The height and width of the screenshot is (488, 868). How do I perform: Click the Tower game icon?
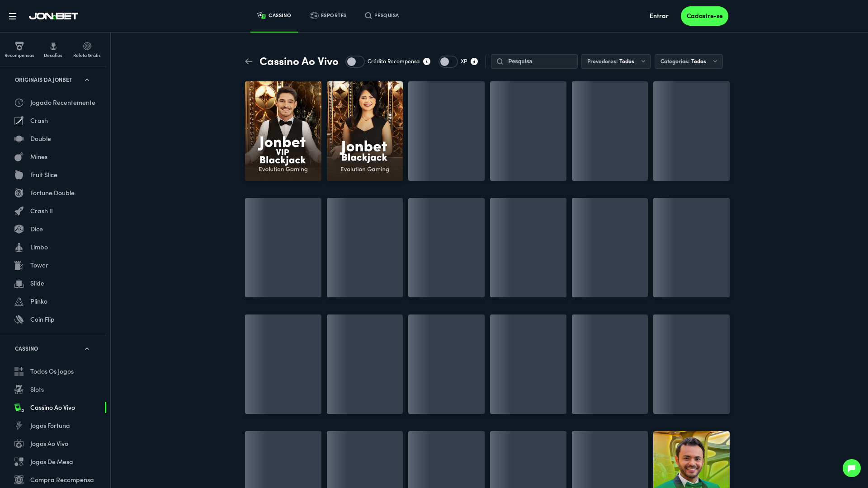coord(19,265)
